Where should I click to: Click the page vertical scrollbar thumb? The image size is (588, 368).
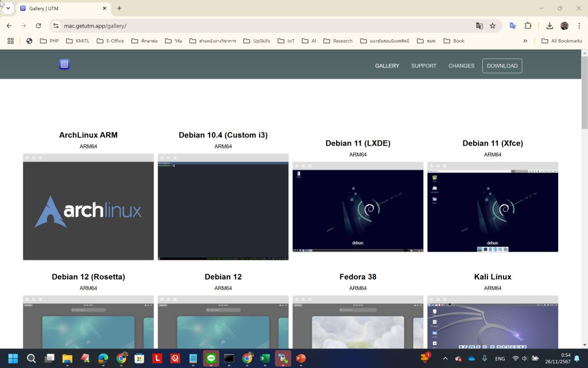click(x=584, y=93)
